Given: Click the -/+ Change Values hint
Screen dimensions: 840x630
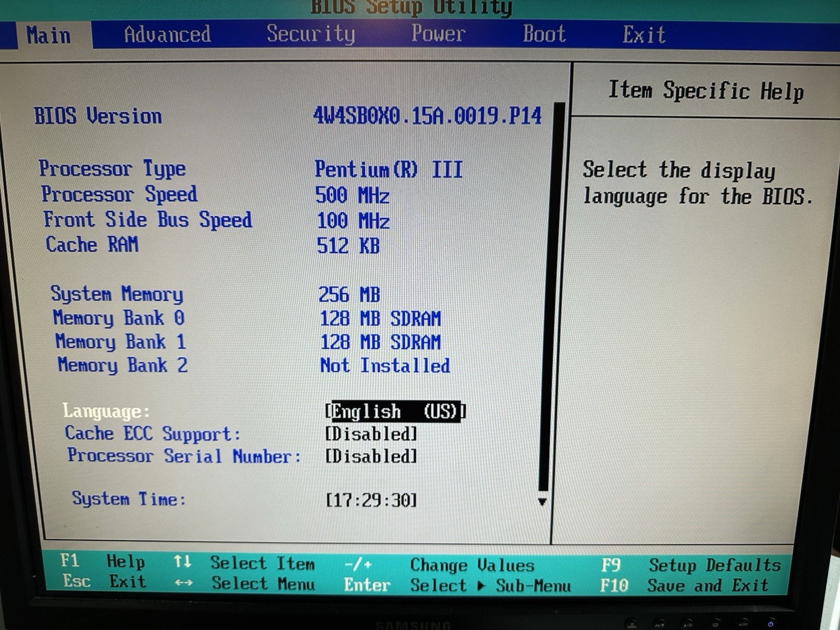Looking at the screenshot, I should click(439, 565).
